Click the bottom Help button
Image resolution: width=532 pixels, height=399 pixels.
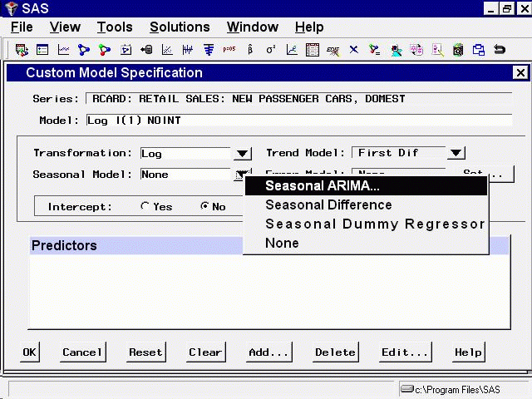click(x=468, y=352)
